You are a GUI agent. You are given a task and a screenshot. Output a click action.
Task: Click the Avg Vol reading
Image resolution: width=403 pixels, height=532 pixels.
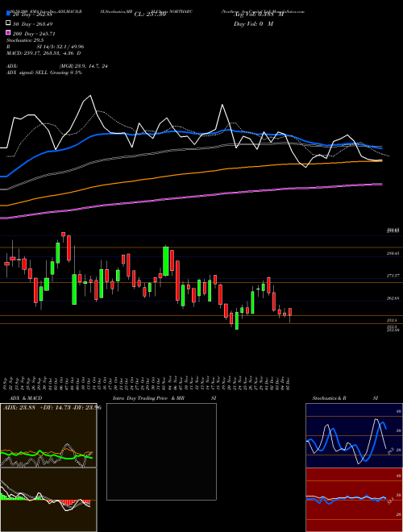[259, 15]
